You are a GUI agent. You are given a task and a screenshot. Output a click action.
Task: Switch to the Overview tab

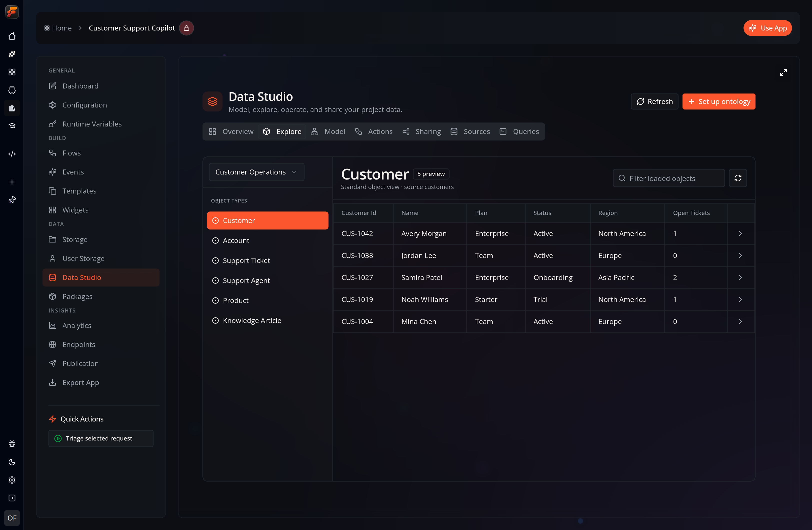[231, 132]
